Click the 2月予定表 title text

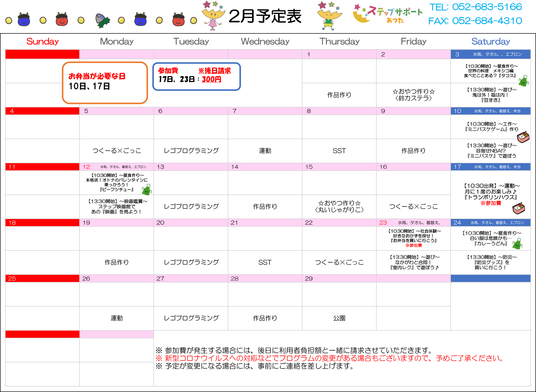(x=265, y=16)
